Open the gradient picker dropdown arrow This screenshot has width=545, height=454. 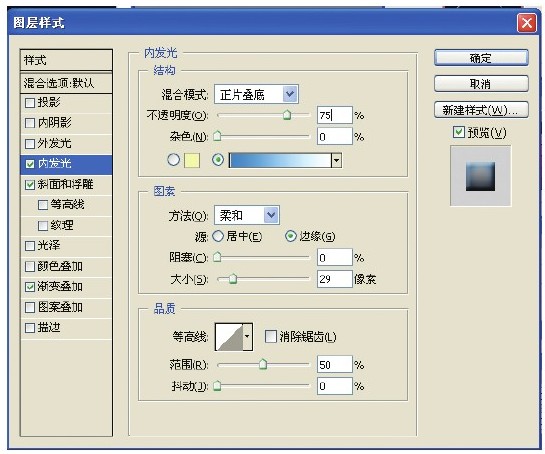pyautogui.click(x=336, y=161)
